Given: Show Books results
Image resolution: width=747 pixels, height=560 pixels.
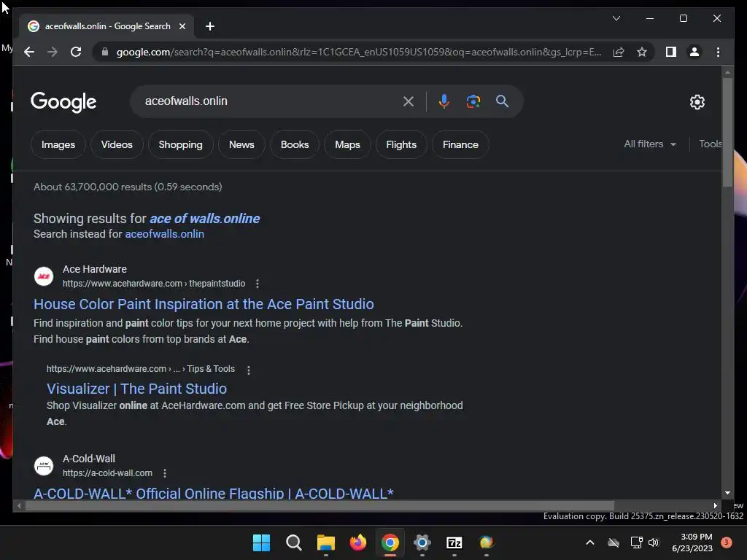Looking at the screenshot, I should (295, 144).
